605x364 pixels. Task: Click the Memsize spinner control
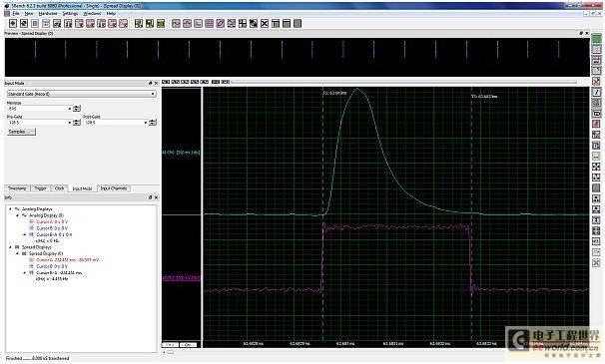tap(77, 109)
